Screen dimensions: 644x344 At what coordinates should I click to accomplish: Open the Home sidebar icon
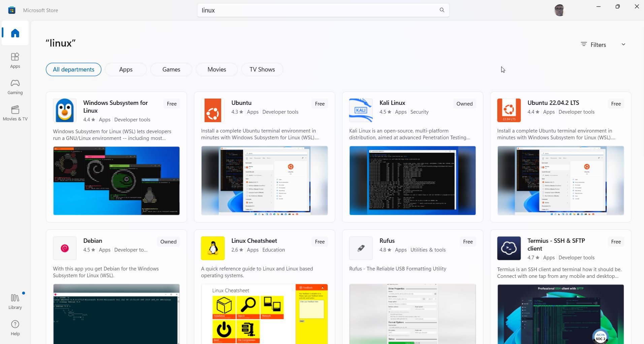(x=15, y=33)
